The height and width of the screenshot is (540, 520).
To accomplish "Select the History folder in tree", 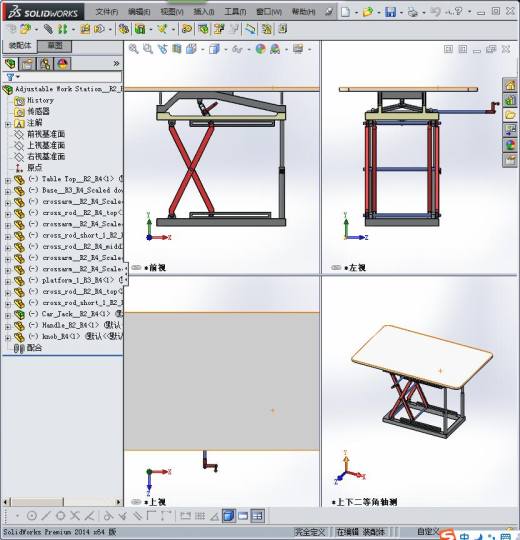I will click(41, 100).
